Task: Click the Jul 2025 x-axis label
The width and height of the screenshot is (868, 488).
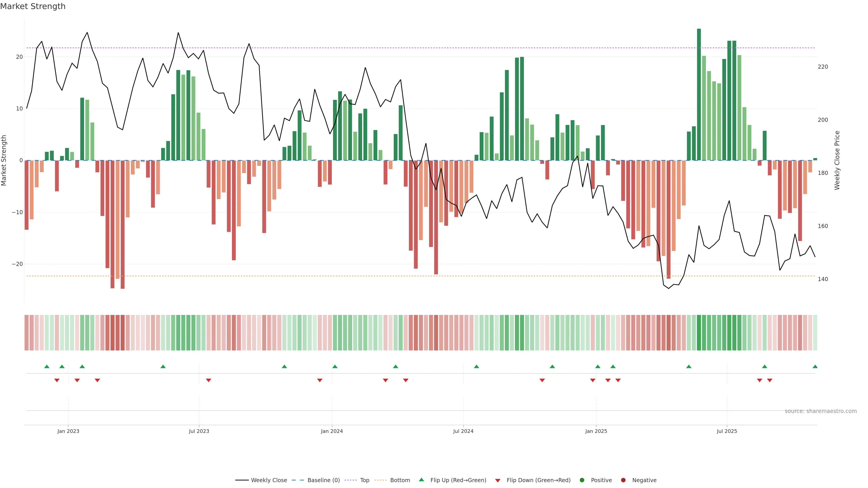Action: (x=727, y=431)
